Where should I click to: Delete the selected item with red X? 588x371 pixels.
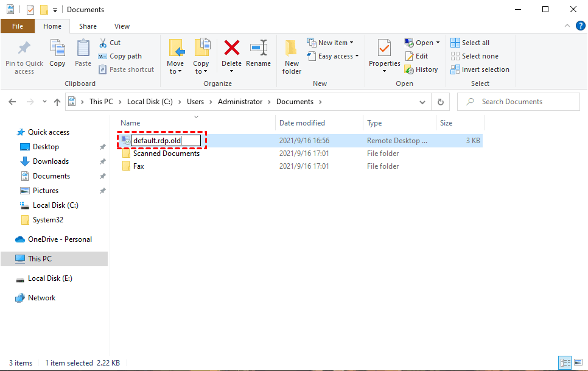(232, 48)
